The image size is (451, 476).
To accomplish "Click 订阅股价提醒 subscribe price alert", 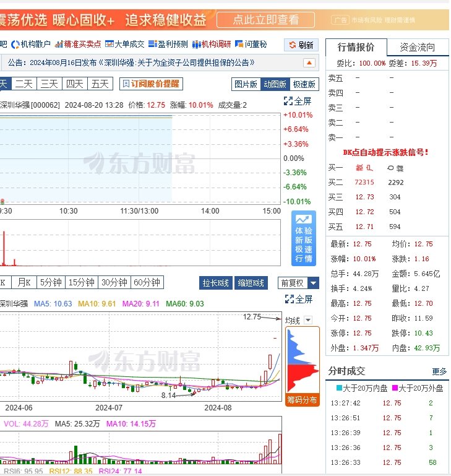I will click(x=151, y=84).
